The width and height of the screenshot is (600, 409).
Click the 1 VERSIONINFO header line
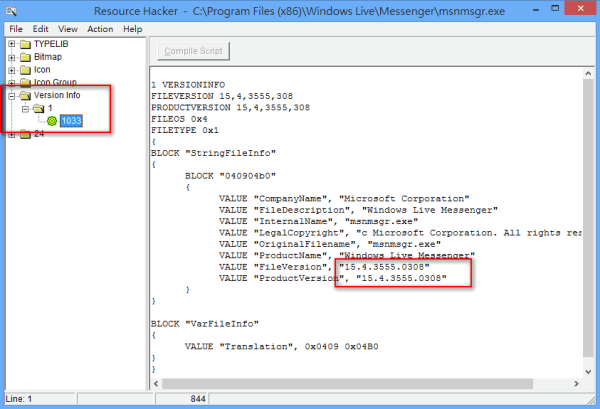click(x=188, y=85)
